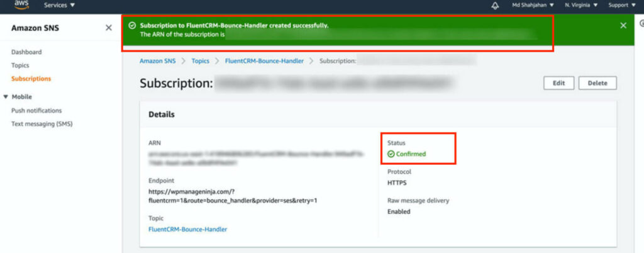Click the Delete button
The height and width of the screenshot is (253, 644).
(597, 83)
